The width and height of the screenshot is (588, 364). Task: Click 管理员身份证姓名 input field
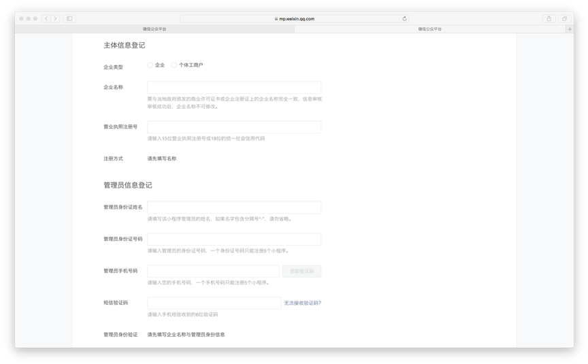coord(234,208)
